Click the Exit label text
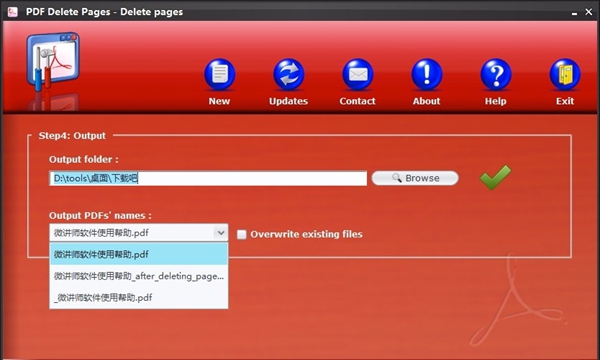The image size is (600, 360). point(565,101)
